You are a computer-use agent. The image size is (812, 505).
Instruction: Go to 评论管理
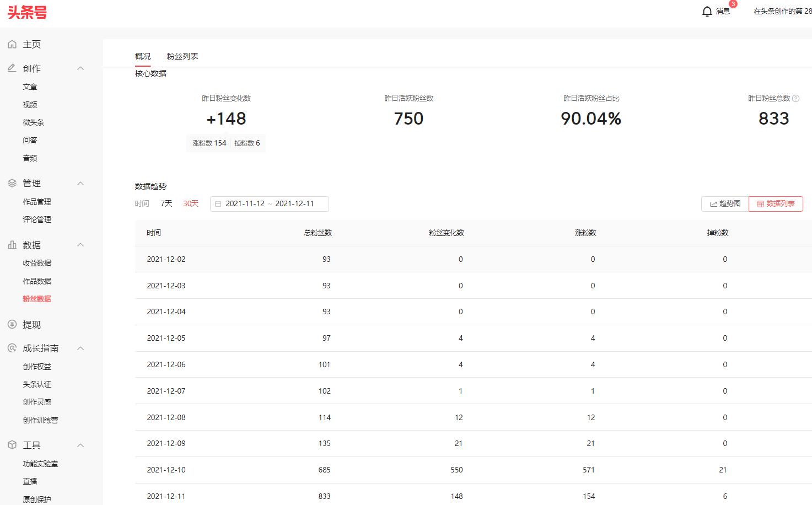tap(37, 219)
